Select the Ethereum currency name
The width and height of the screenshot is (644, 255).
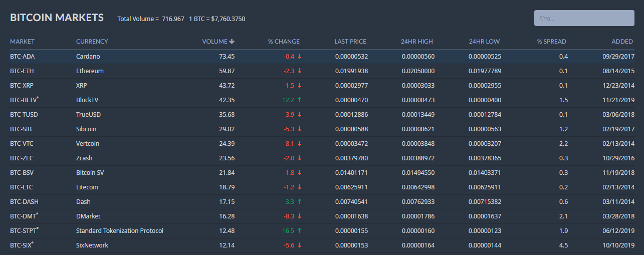pyautogui.click(x=90, y=71)
